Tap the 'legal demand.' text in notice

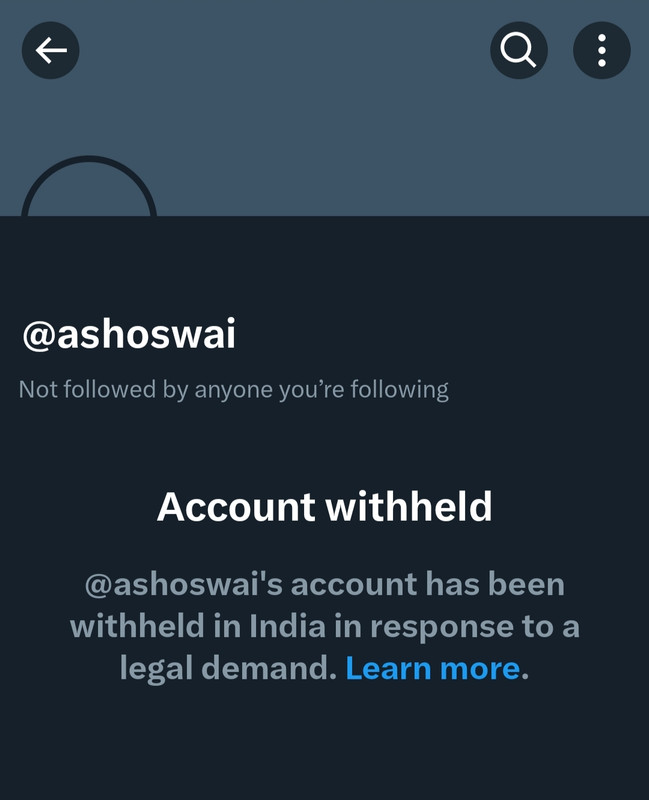click(x=229, y=668)
